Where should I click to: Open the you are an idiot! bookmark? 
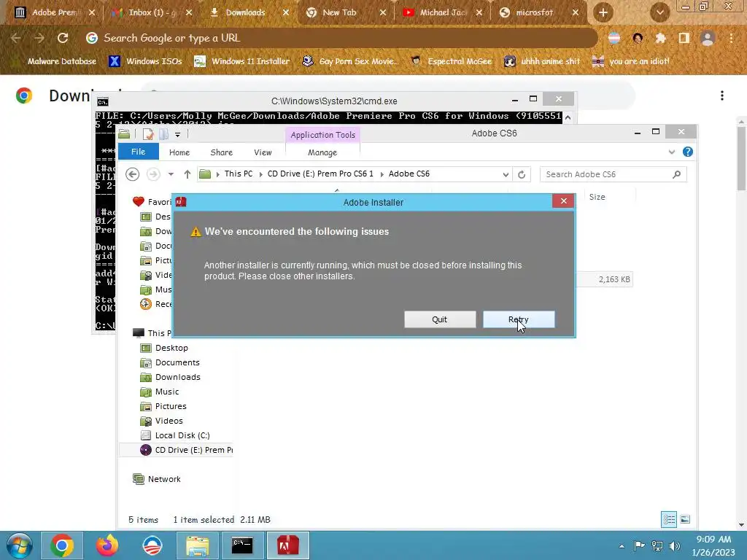pos(631,61)
